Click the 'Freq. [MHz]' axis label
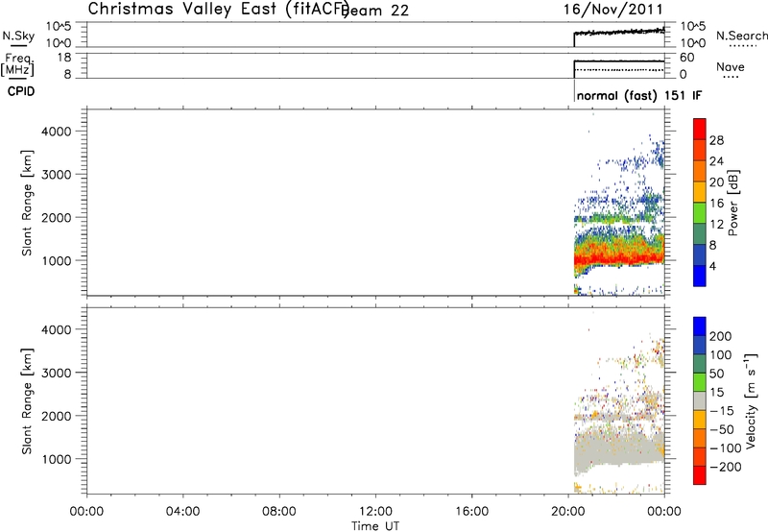 click(17, 65)
